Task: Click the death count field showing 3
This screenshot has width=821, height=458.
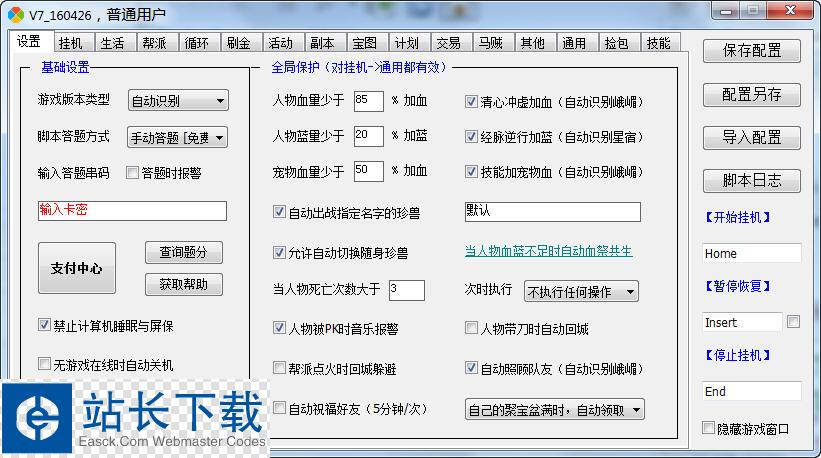Action: [407, 290]
